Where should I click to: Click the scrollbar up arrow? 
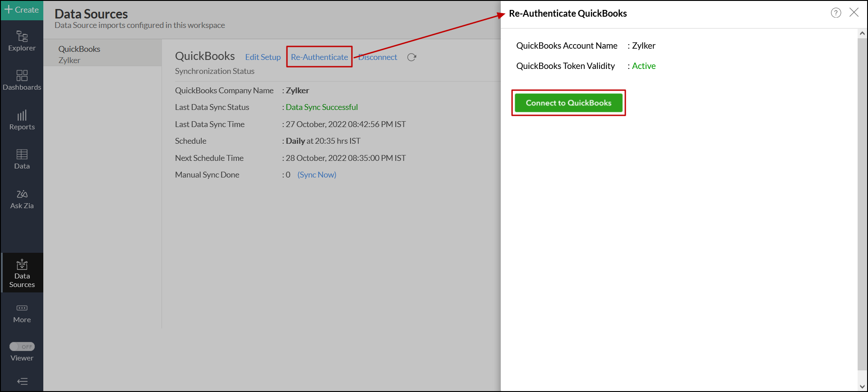tap(862, 33)
